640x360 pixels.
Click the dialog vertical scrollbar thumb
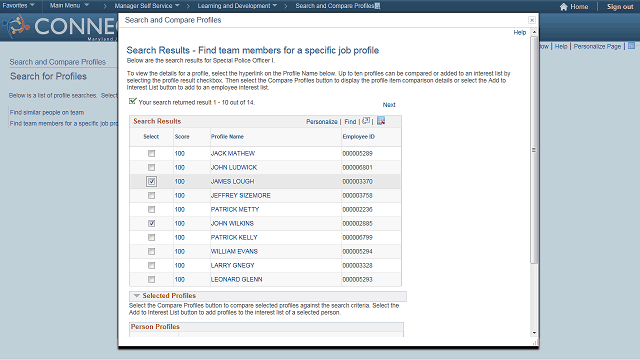tap(534, 150)
